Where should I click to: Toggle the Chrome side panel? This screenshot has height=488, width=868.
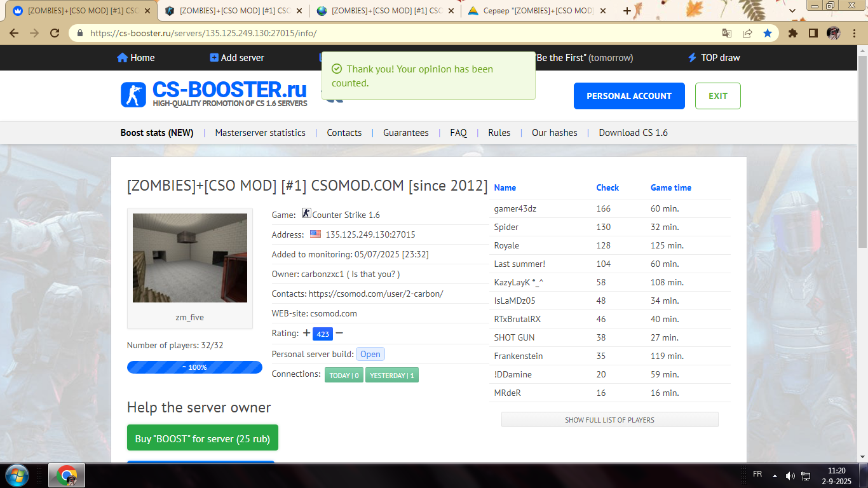click(813, 33)
